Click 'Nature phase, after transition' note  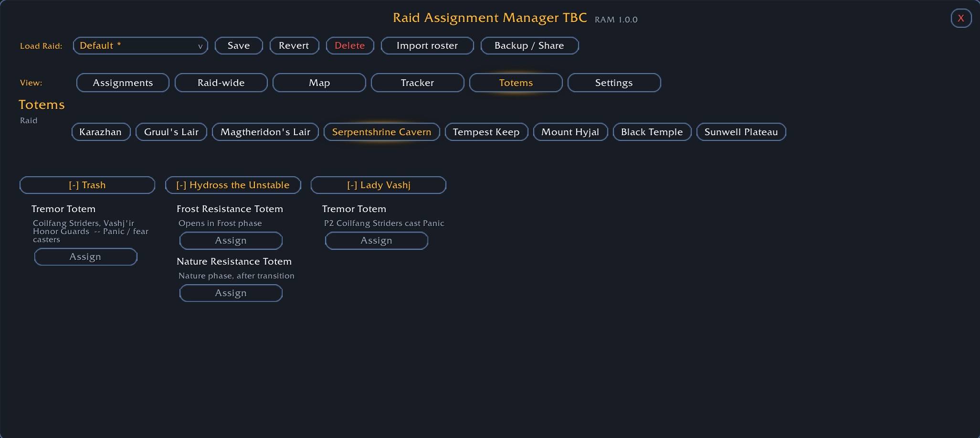(x=236, y=276)
